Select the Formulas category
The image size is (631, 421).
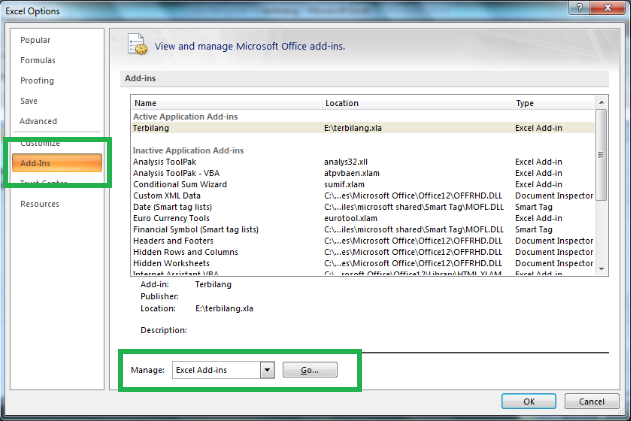[x=38, y=60]
